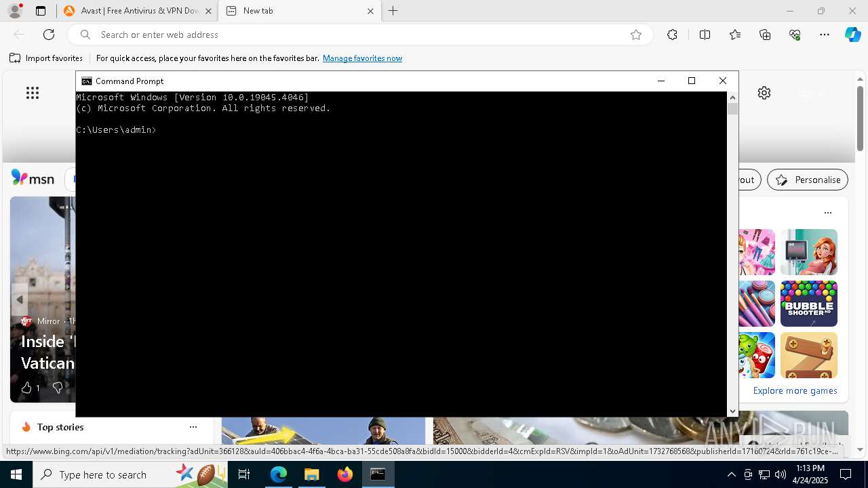This screenshot has height=488, width=868.
Task: Open the tab actions menu icon
Action: pyautogui.click(x=41, y=11)
